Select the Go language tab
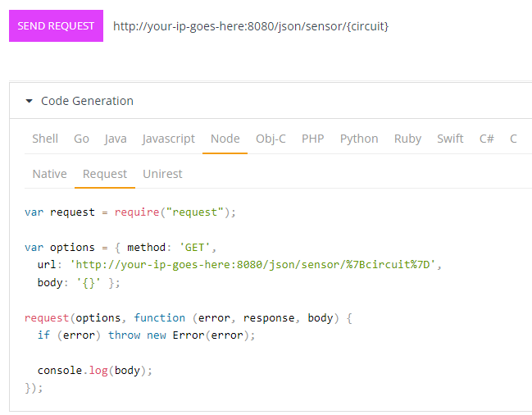Viewport: 532px width, 415px height. [x=81, y=139]
